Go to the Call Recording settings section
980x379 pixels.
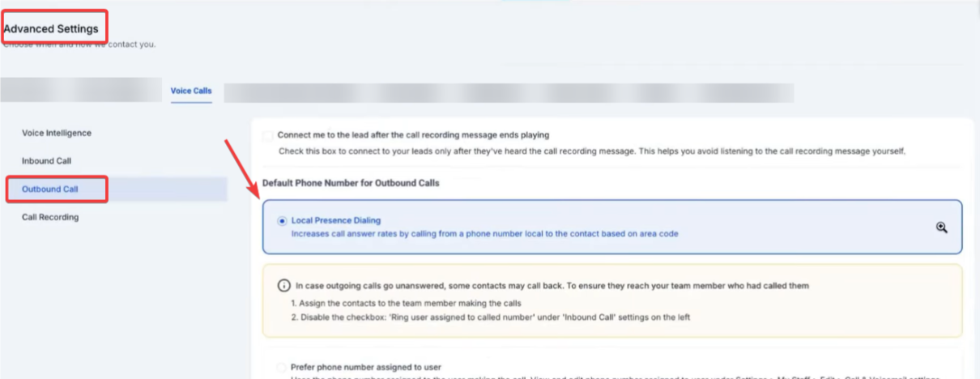tap(50, 217)
